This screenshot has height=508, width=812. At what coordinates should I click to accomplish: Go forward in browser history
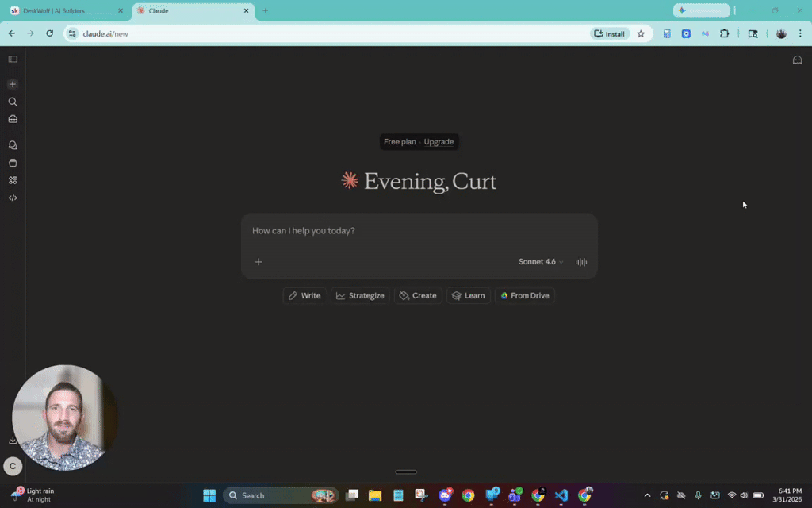pyautogui.click(x=31, y=33)
